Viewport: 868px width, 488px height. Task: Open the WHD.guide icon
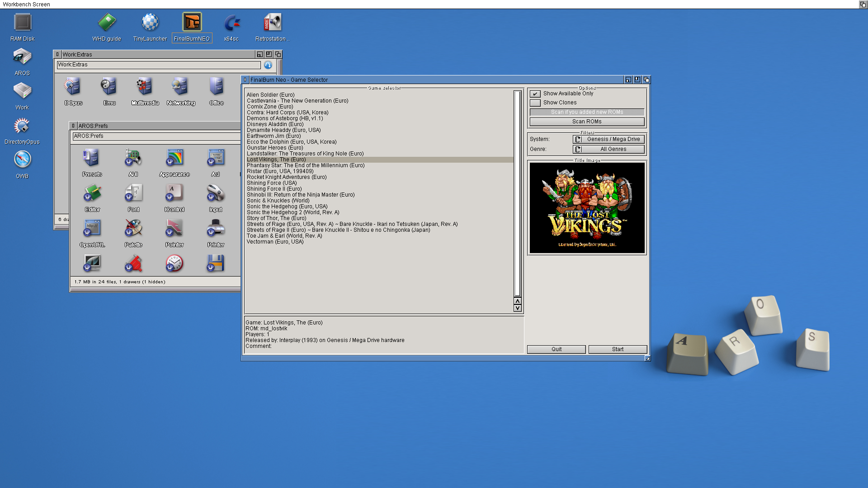tap(107, 28)
